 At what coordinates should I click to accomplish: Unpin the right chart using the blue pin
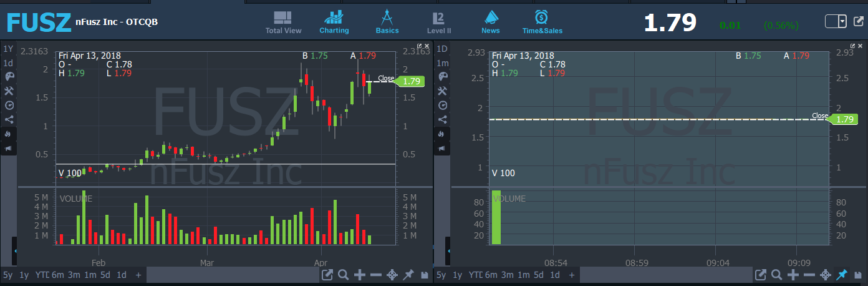842,275
